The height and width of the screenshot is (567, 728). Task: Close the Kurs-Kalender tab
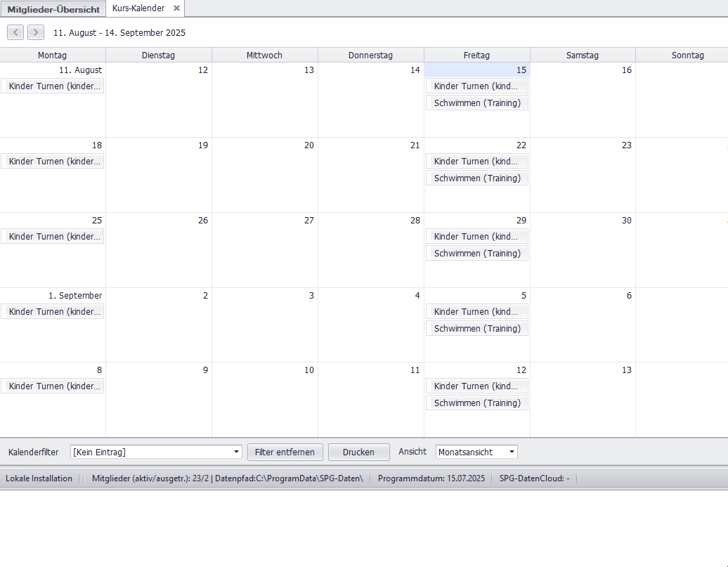(x=177, y=8)
